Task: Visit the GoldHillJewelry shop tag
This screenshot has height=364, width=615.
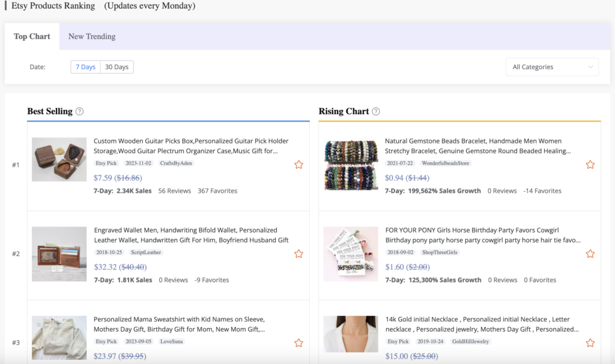Action: coord(470,341)
